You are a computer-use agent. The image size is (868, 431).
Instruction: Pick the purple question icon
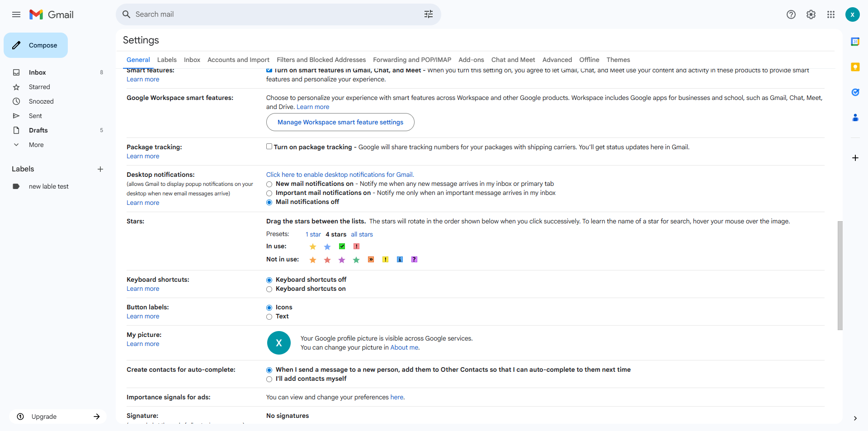[x=414, y=260]
